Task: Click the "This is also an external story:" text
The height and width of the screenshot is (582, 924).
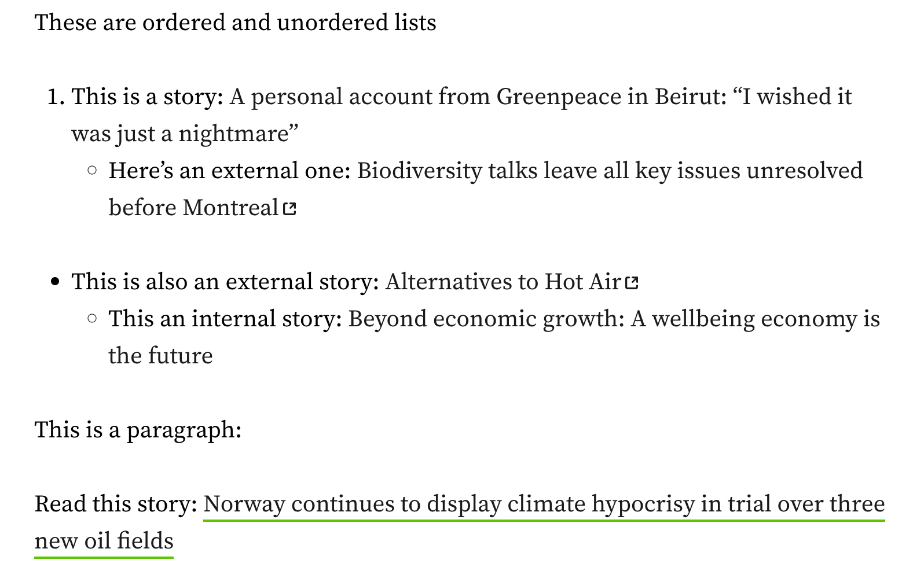Action: tap(225, 282)
